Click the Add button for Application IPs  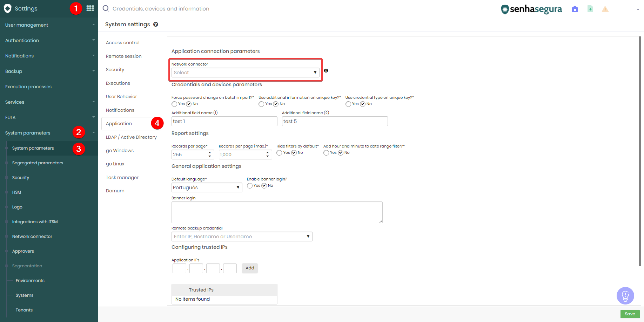pyautogui.click(x=250, y=268)
